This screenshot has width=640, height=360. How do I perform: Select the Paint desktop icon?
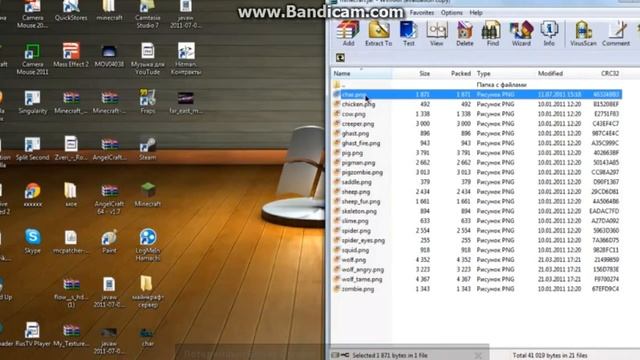[109, 241]
